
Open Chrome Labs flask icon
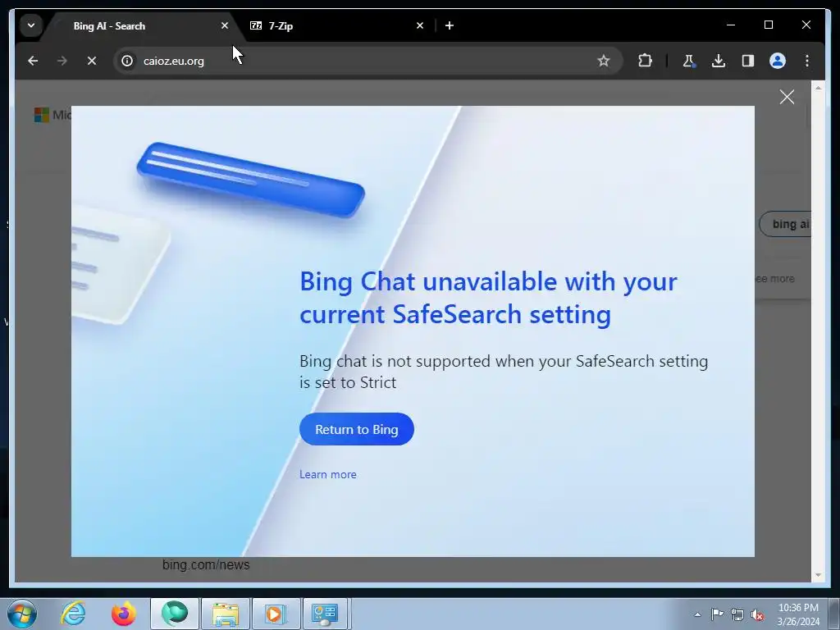pyautogui.click(x=688, y=61)
